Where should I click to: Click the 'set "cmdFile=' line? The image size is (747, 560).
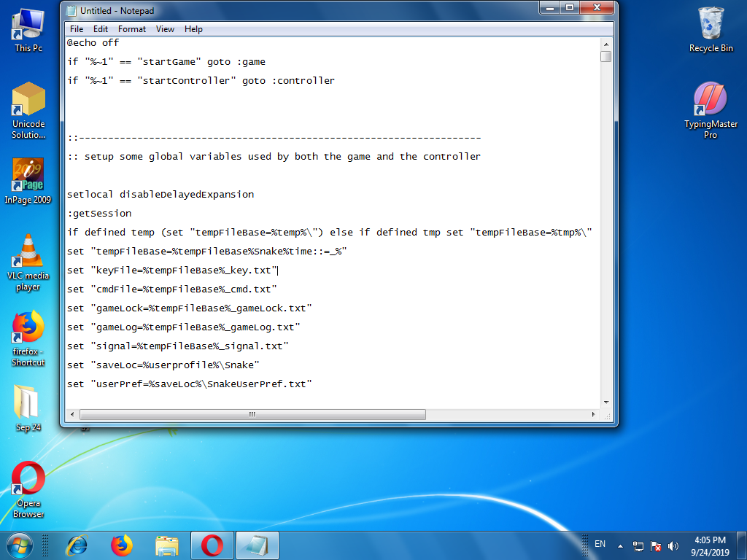pos(172,289)
